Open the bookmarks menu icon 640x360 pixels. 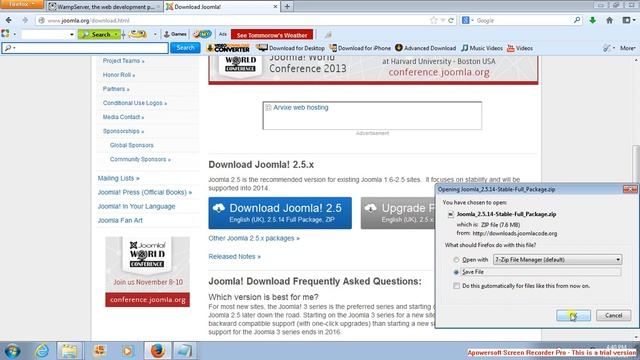pyautogui.click(x=629, y=20)
